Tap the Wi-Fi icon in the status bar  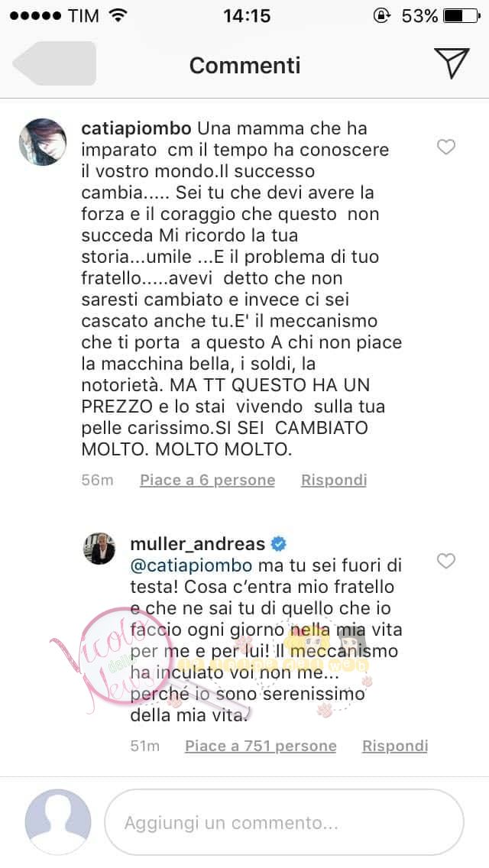pyautogui.click(x=118, y=15)
